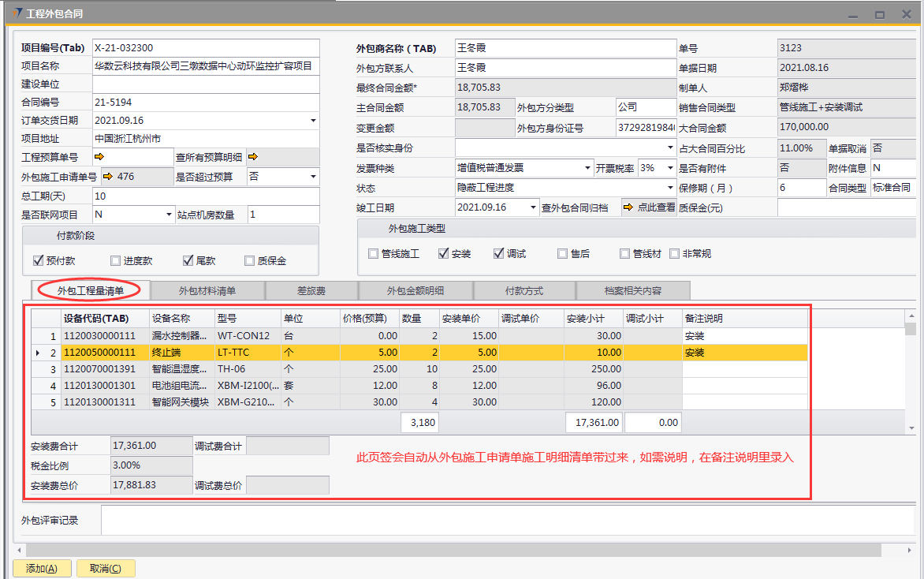The height and width of the screenshot is (579, 924).
Task: Open the 付款方式 tab
Action: [x=523, y=291]
